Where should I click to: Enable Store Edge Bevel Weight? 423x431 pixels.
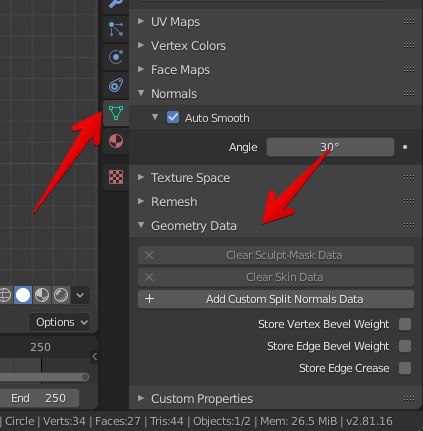405,346
